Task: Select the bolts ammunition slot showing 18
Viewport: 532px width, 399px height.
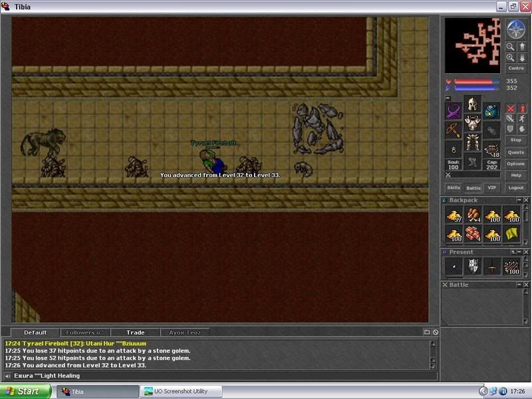Action: click(x=491, y=149)
